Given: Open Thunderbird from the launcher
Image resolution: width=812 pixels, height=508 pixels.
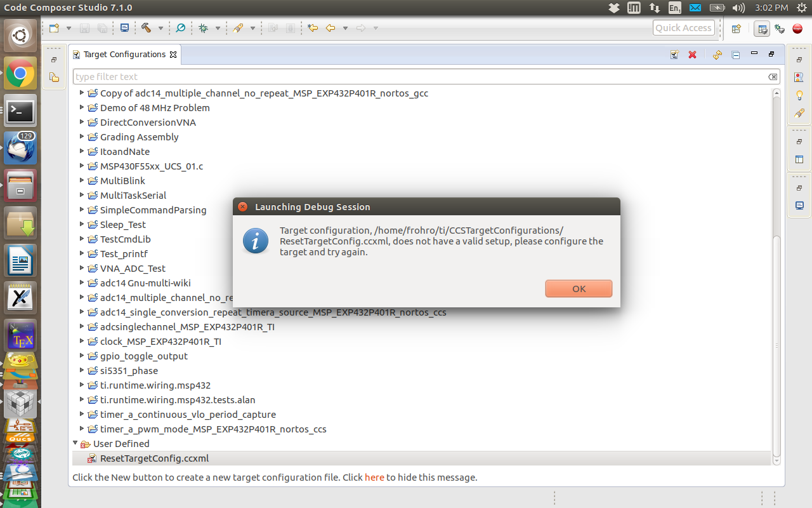Looking at the screenshot, I should pyautogui.click(x=20, y=149).
